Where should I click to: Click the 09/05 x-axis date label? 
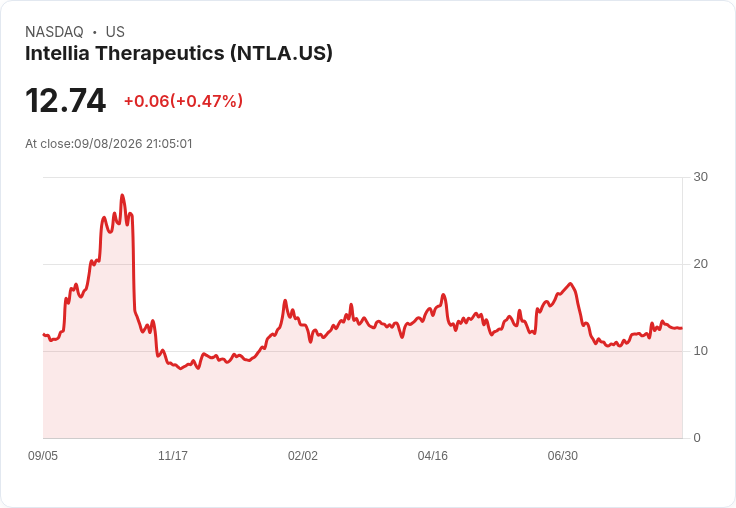click(x=43, y=455)
